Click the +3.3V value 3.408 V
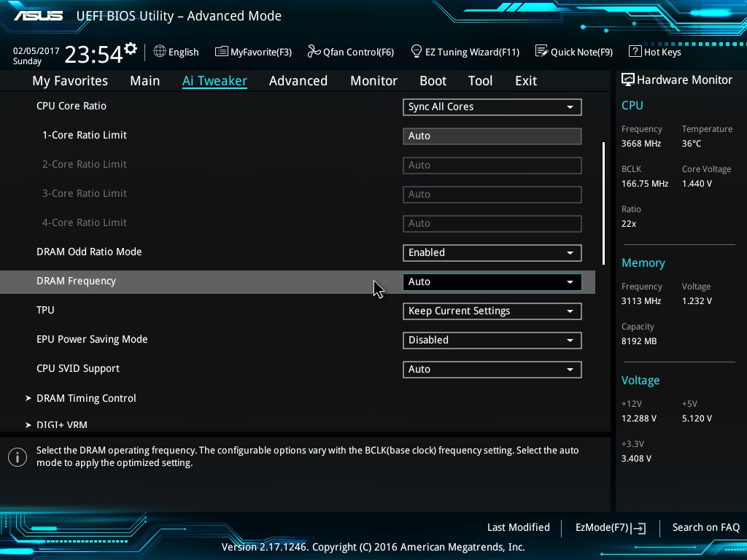Viewport: 747px width, 560px height. click(x=636, y=458)
